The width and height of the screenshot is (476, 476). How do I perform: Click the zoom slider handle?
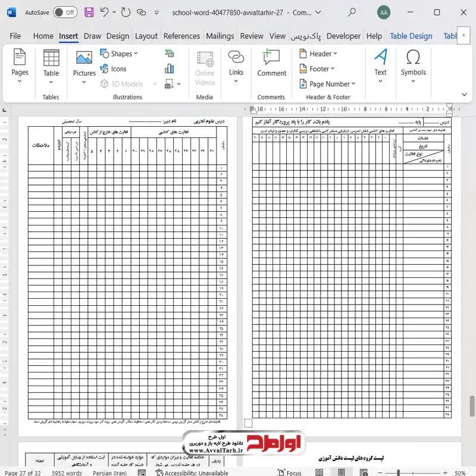pyautogui.click(x=398, y=472)
